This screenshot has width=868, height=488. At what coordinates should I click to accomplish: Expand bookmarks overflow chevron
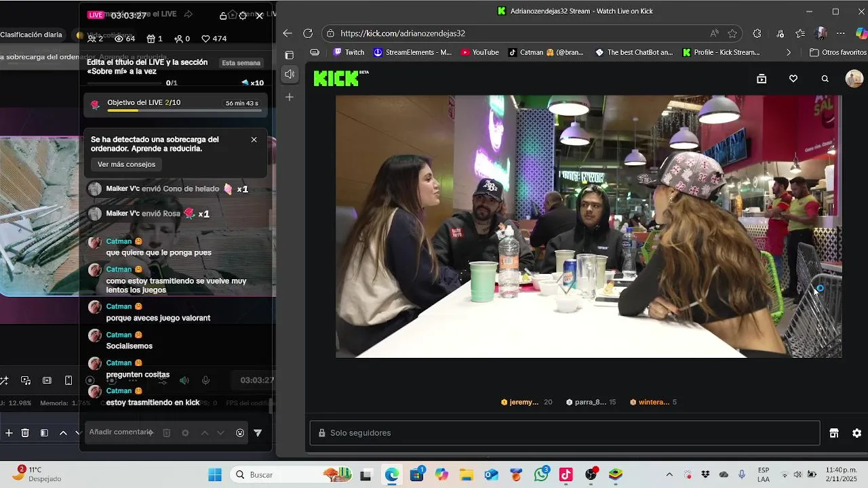pyautogui.click(x=788, y=52)
